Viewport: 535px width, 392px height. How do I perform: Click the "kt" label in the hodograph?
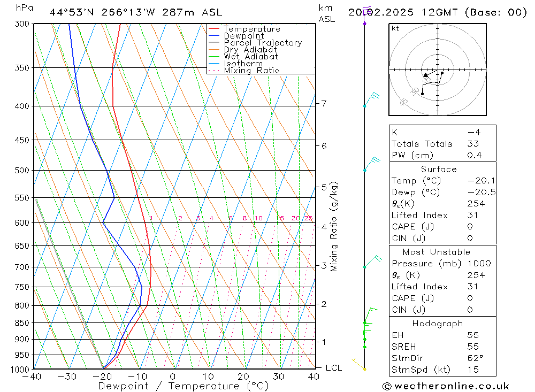tap(395, 28)
